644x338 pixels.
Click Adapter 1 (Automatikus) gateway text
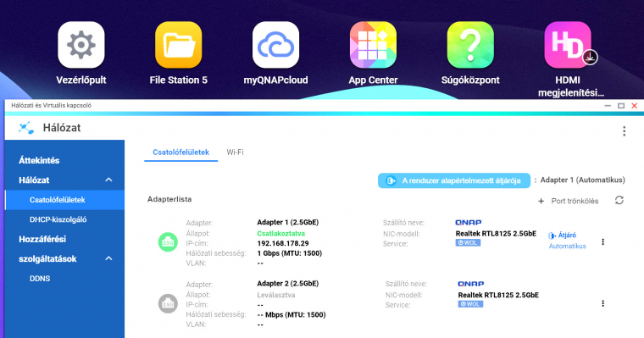pos(582,180)
